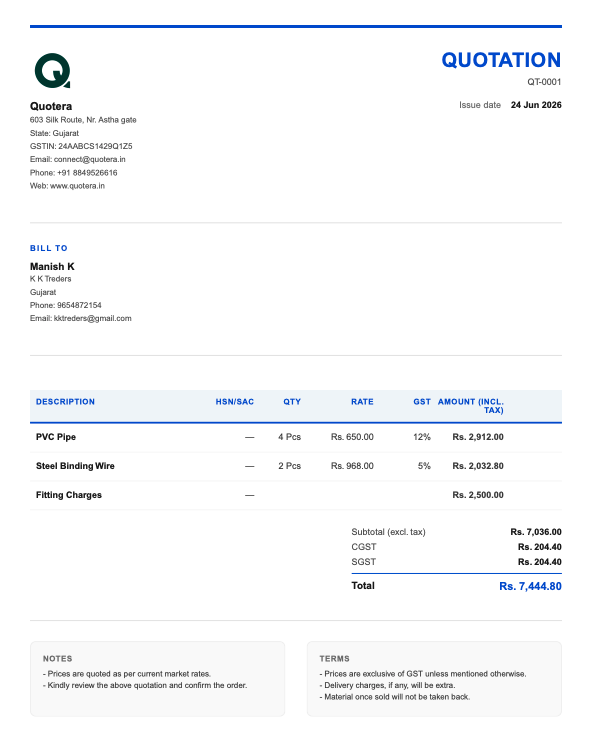Select quotation number QT-0001
This screenshot has height=754, width=594.
click(544, 82)
